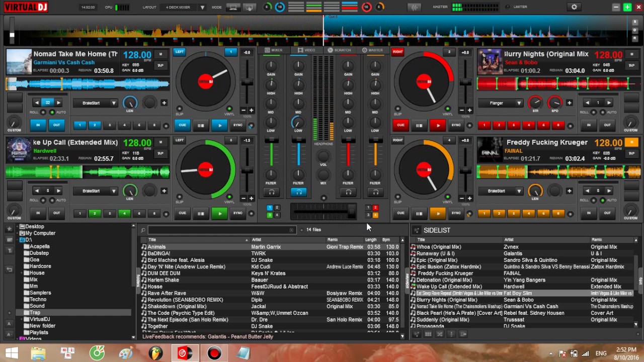
Task: Open File Explorer from taskbar
Action: [39, 353]
